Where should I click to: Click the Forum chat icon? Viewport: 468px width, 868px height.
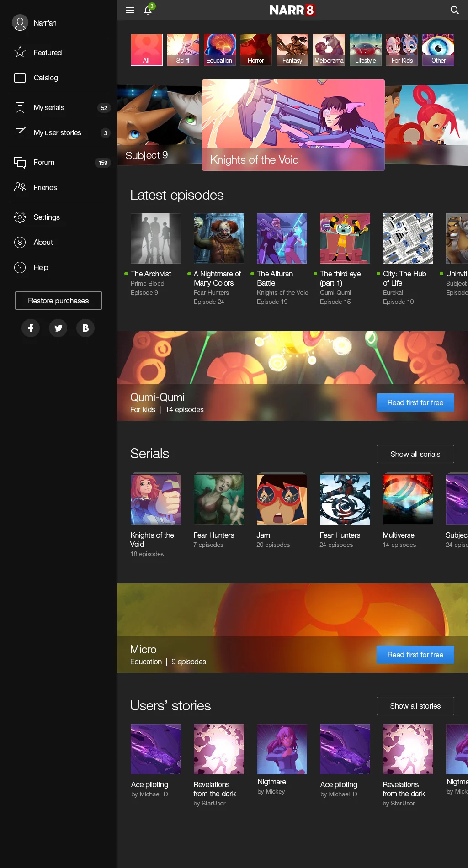[20, 162]
